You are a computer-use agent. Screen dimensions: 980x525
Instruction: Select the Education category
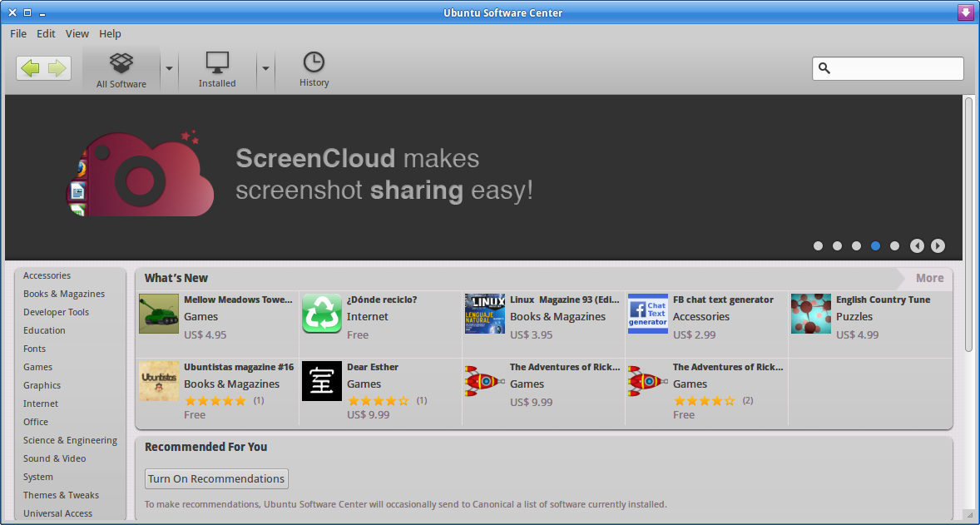click(44, 330)
